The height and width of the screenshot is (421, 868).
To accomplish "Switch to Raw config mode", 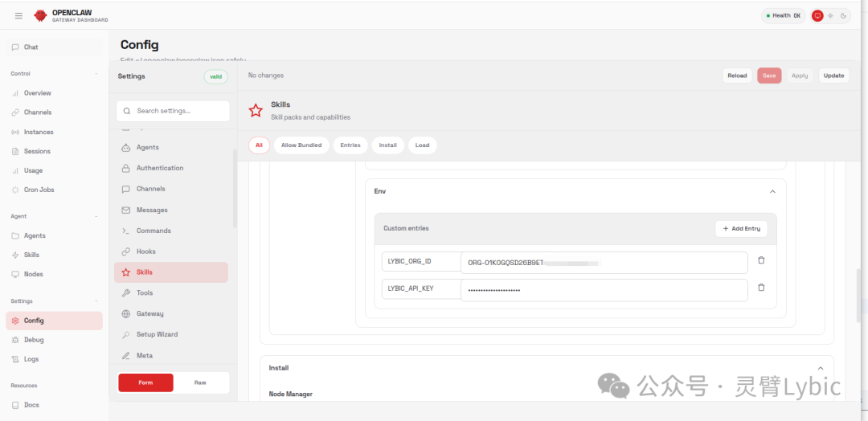I will [x=200, y=382].
